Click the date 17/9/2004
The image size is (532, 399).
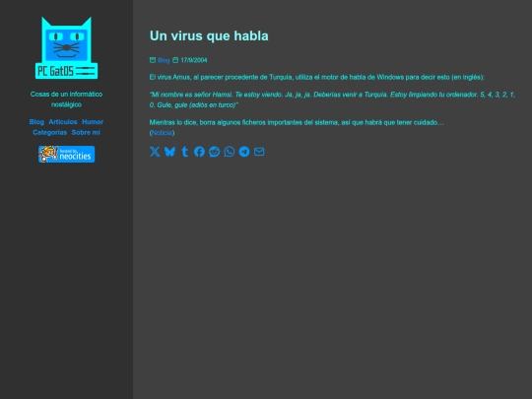pos(194,60)
